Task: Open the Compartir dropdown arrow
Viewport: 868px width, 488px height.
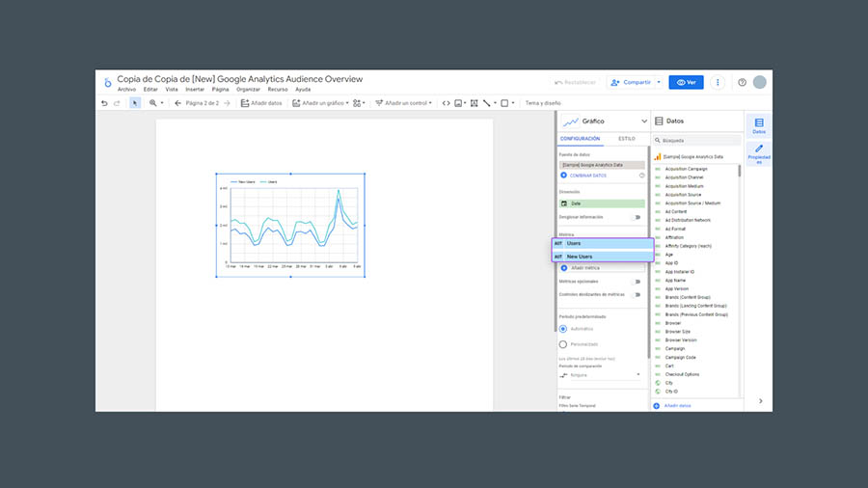Action: click(x=659, y=82)
